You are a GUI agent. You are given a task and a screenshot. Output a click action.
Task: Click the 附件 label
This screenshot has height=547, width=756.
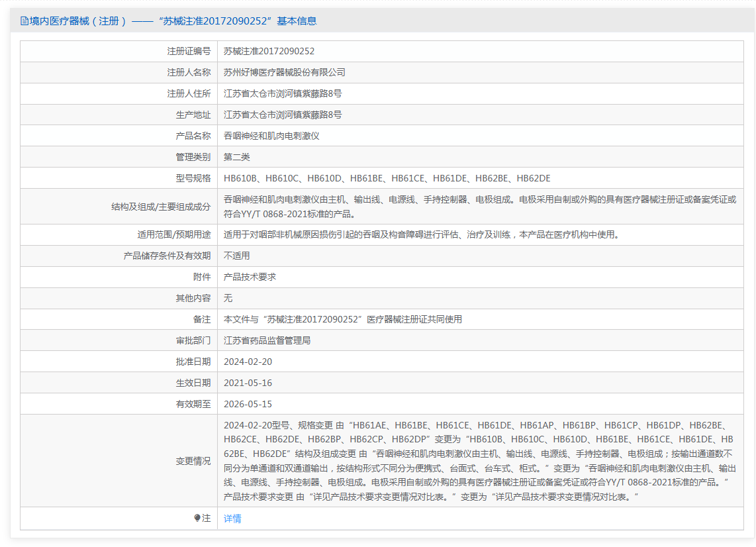point(202,277)
